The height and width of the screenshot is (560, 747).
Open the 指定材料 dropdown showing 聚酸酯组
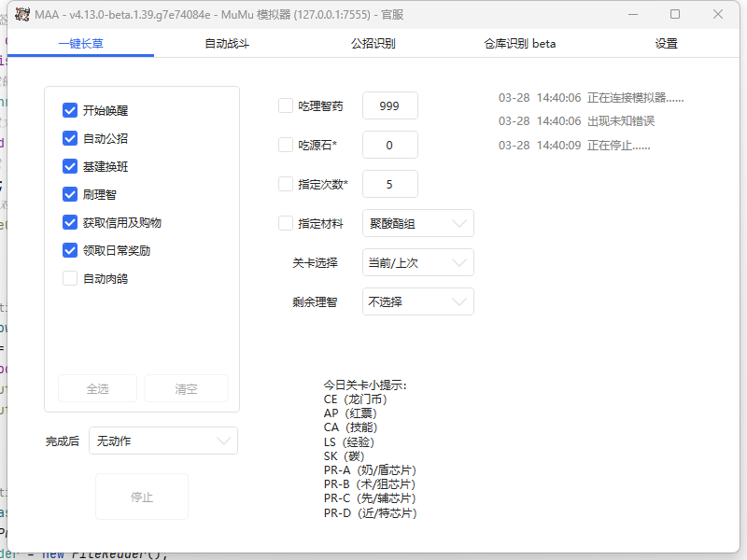(418, 223)
